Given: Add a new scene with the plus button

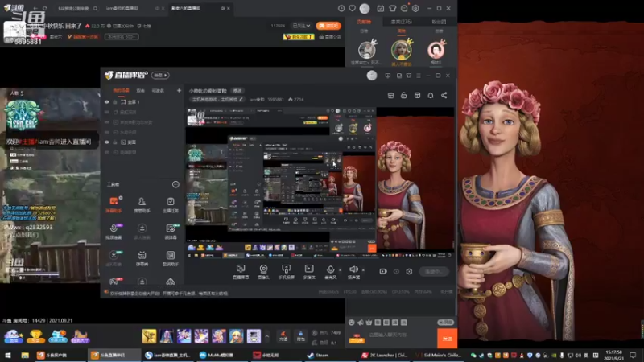Looking at the screenshot, I should point(179,90).
